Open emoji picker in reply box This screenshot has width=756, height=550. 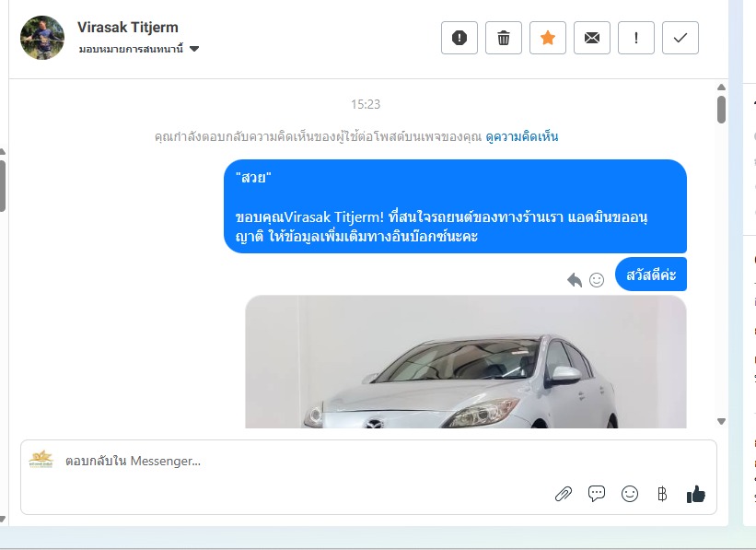(630, 494)
